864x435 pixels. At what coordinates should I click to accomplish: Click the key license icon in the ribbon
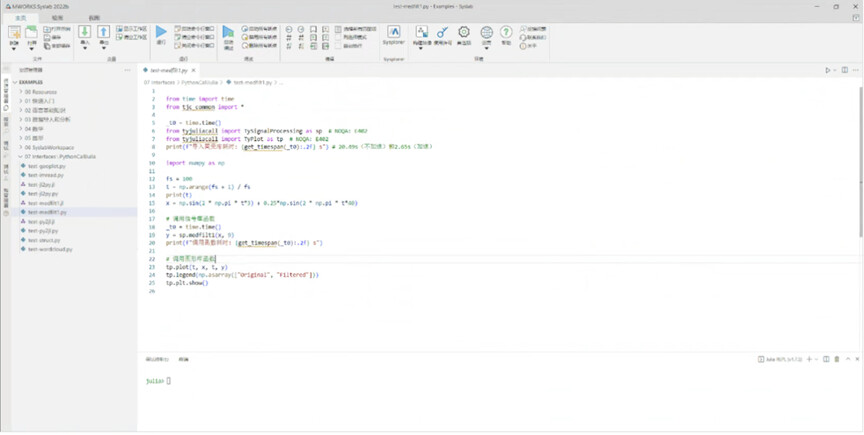[442, 32]
